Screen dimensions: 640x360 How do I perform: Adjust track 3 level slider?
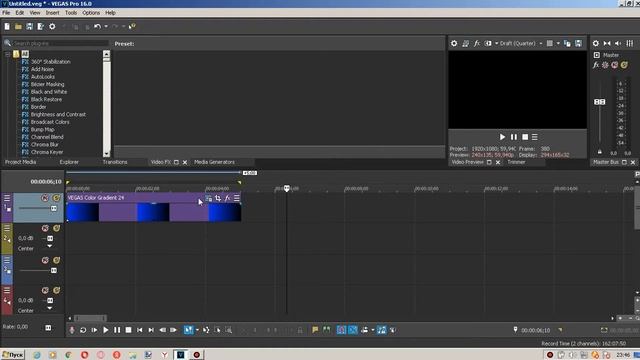coord(53,271)
